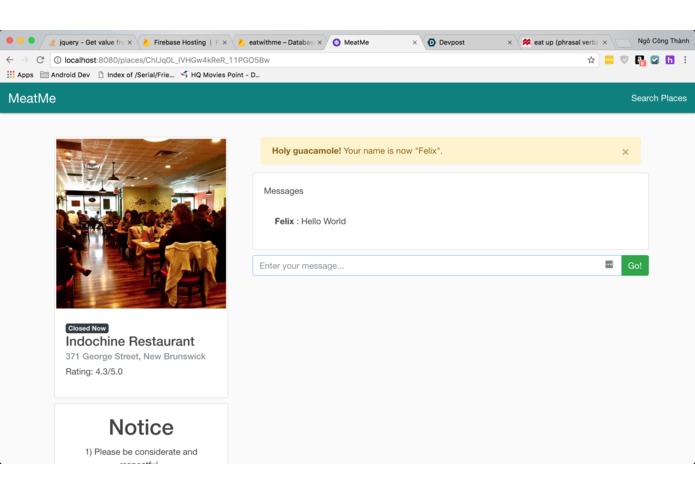This screenshot has height=494, width=695.
Task: Close the MeatMe tab
Action: point(414,43)
